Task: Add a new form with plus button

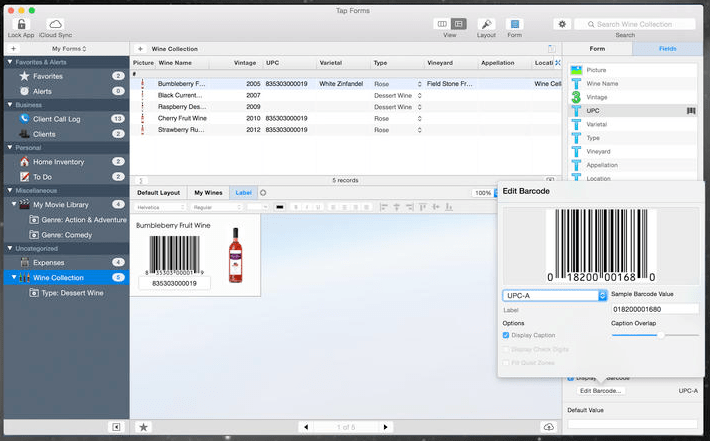Action: [x=13, y=48]
